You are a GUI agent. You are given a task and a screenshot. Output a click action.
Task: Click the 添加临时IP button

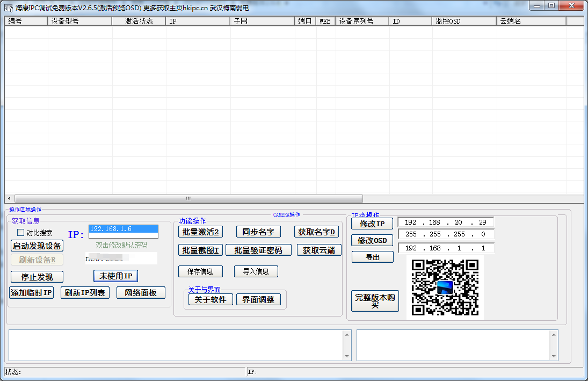click(32, 292)
